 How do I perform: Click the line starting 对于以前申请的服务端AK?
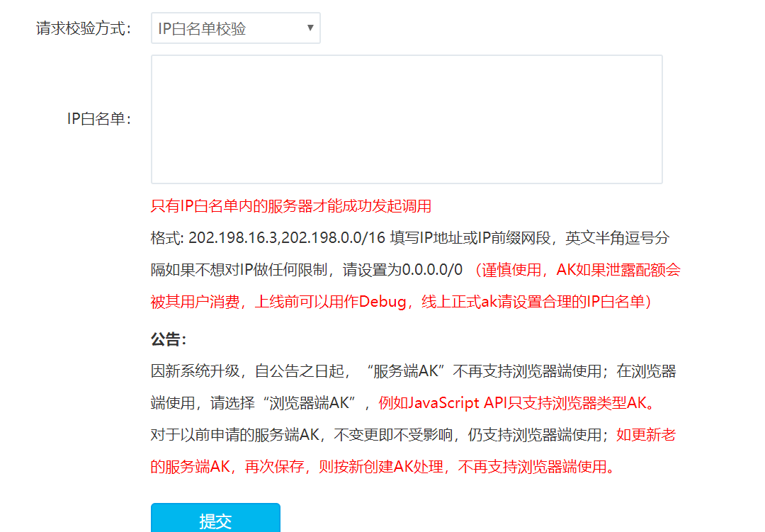pyautogui.click(x=413, y=435)
